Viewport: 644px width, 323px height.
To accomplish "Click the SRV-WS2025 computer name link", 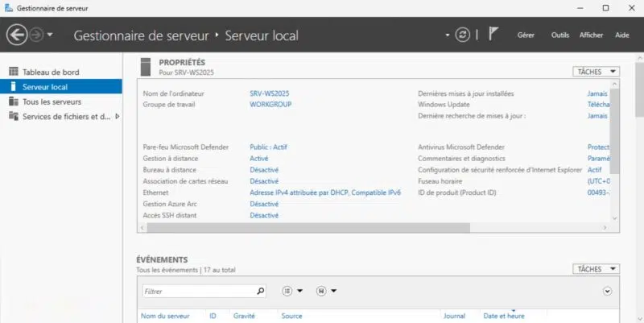I will coord(269,93).
